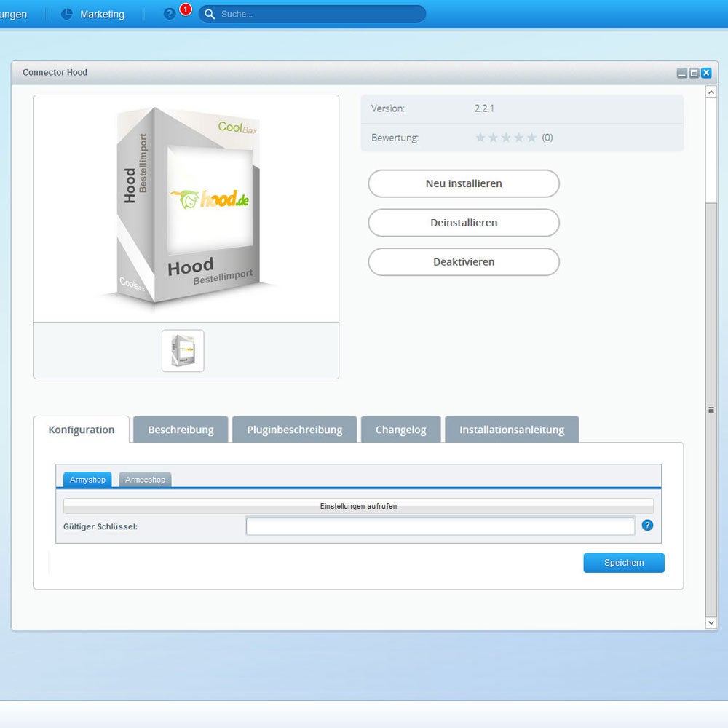Click the version value 2.2.1

(x=484, y=108)
